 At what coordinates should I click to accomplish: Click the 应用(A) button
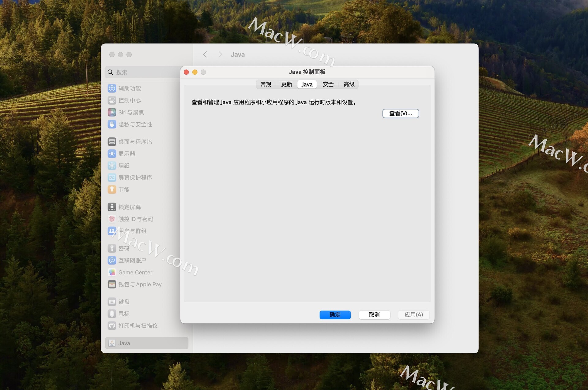[x=414, y=315]
